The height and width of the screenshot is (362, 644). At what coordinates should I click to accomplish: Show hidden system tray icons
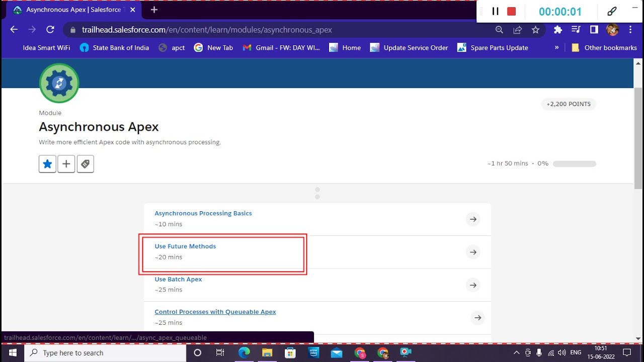(516, 353)
